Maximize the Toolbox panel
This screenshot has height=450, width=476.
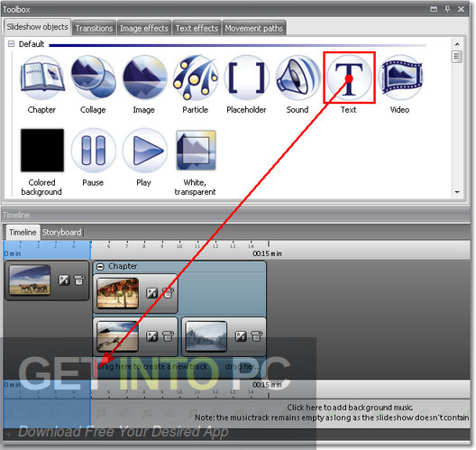(434, 9)
